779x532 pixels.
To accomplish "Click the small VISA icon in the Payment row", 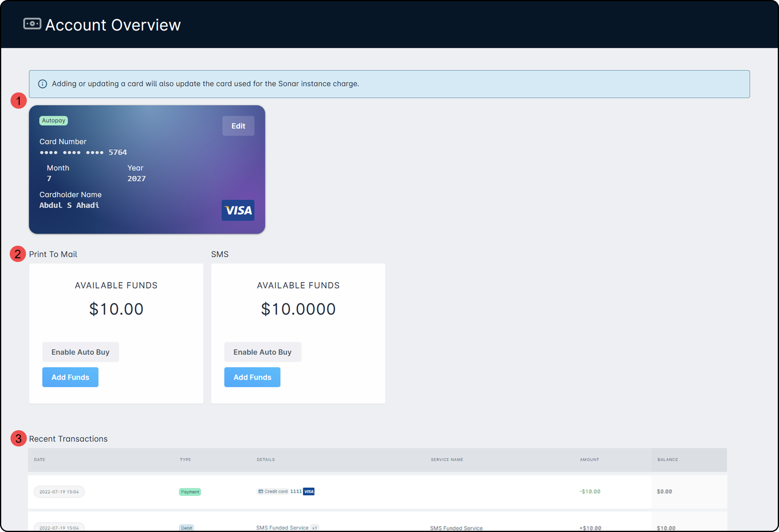I will 309,491.
